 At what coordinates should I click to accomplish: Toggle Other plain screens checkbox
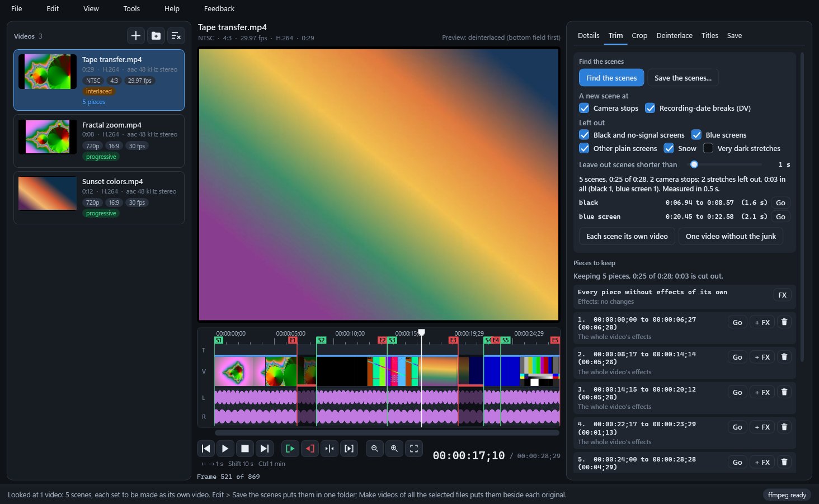click(x=584, y=148)
